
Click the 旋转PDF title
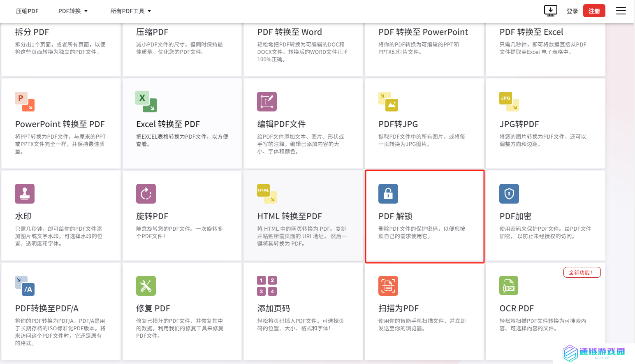pos(152,216)
